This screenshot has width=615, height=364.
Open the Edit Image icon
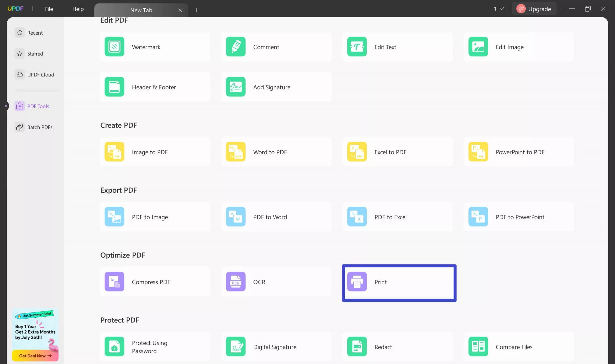coord(478,47)
